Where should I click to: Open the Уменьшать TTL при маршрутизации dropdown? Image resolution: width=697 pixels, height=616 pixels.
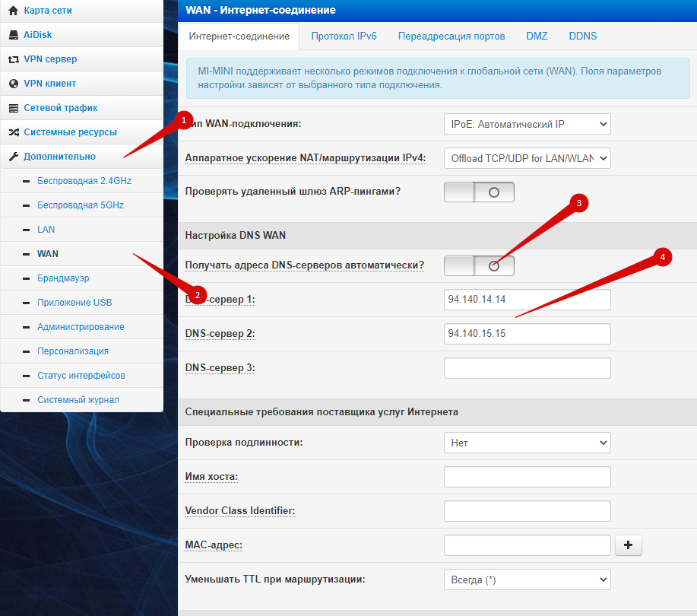click(x=528, y=579)
